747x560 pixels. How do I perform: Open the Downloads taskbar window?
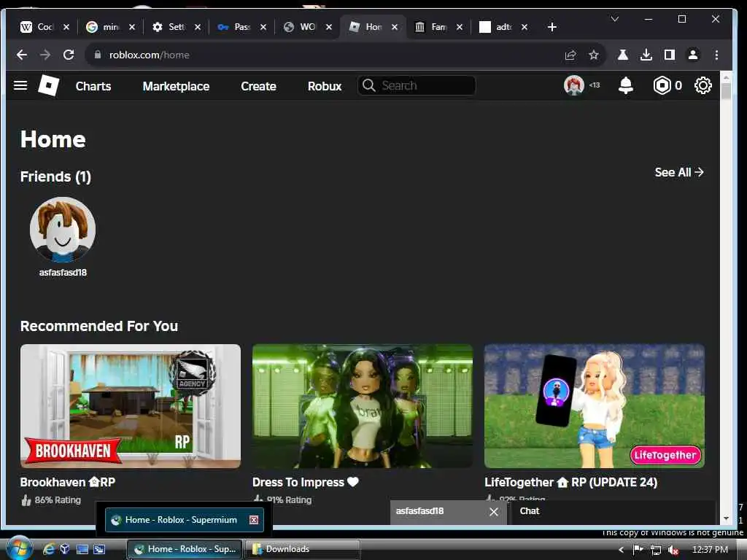coord(303,549)
